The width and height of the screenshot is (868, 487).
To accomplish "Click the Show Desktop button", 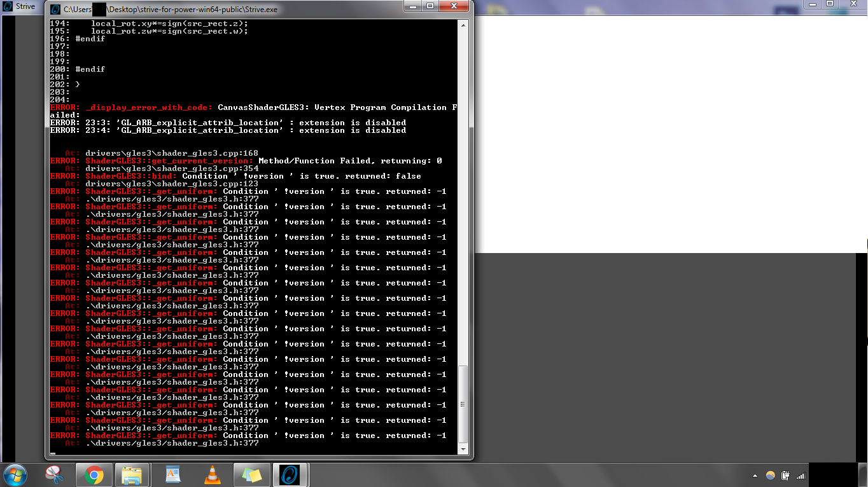I will point(864,475).
